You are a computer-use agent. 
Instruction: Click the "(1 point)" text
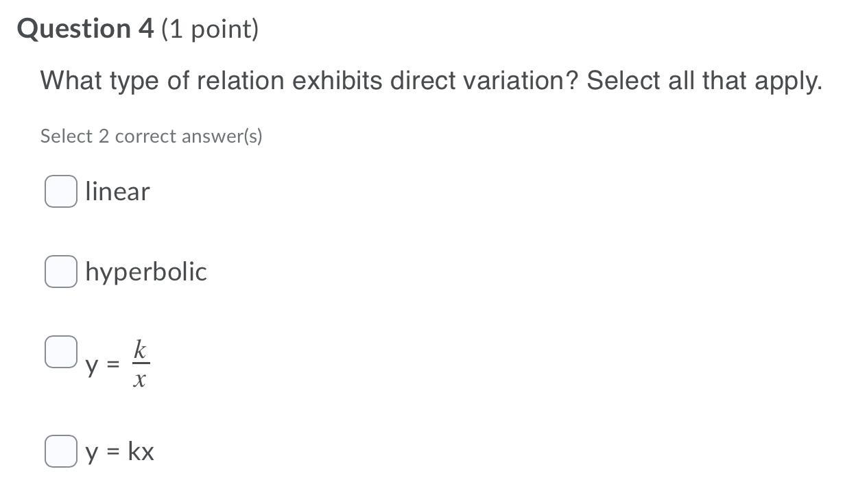coord(210,29)
